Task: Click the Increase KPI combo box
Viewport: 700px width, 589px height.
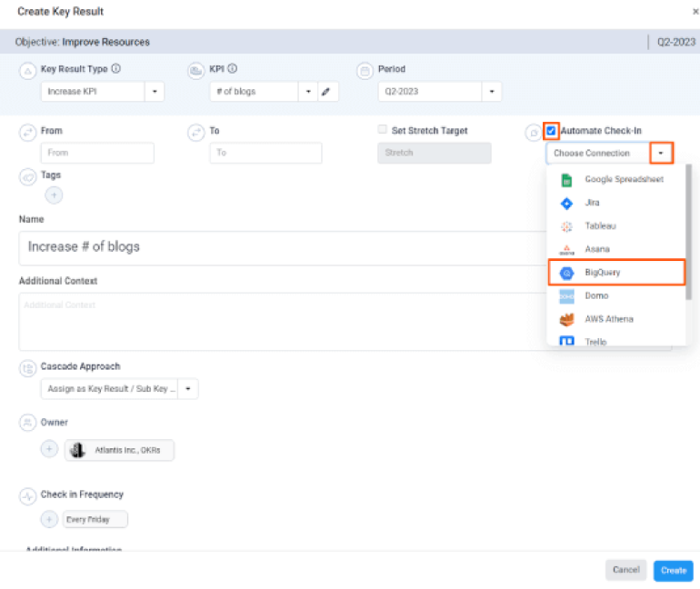Action: click(x=103, y=92)
